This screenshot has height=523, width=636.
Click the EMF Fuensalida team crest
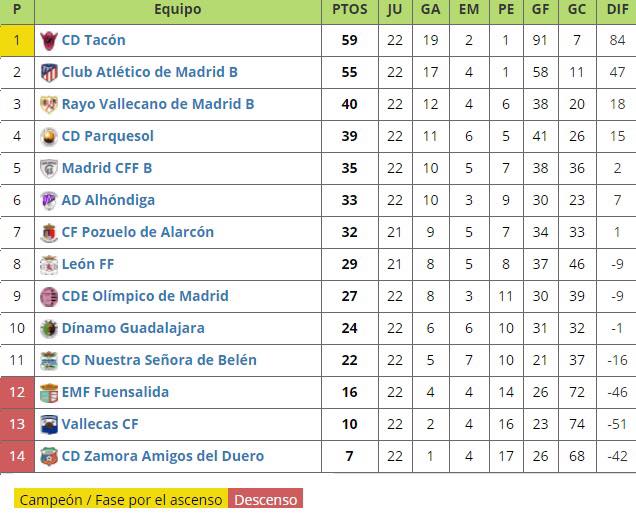point(48,393)
